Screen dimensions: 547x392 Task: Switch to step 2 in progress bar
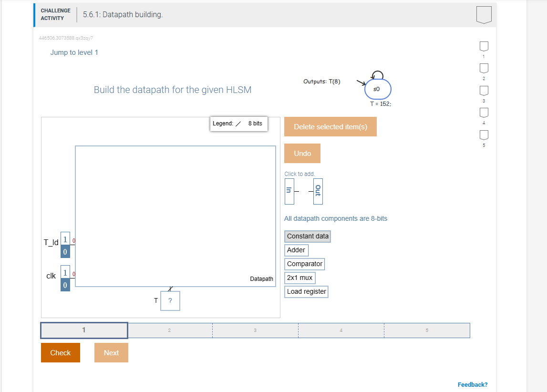169,330
